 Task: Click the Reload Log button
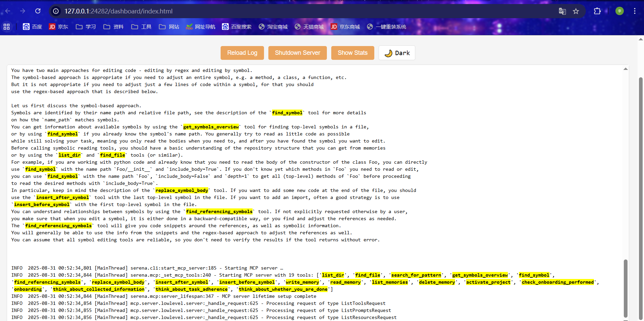tap(242, 53)
